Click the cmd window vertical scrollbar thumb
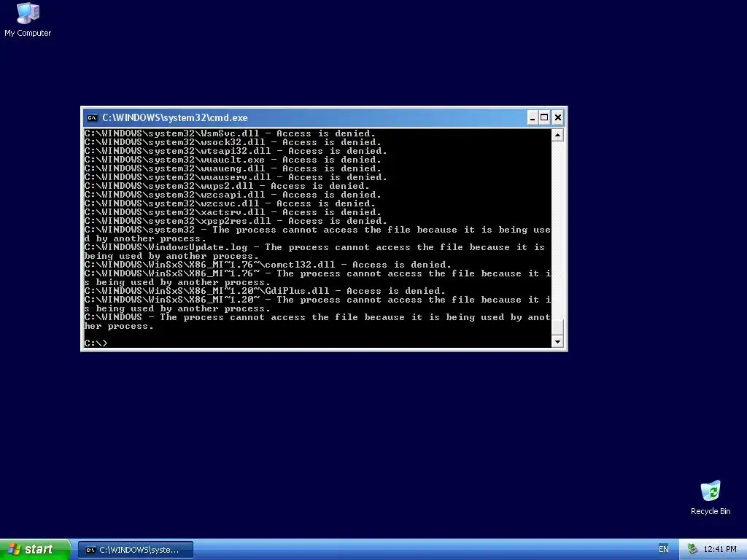 pos(557,327)
